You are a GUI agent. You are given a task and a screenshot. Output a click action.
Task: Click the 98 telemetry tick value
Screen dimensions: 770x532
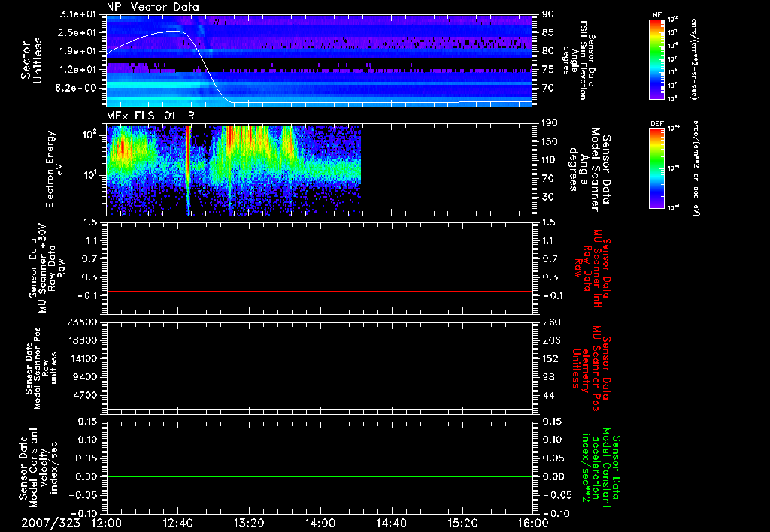point(548,377)
